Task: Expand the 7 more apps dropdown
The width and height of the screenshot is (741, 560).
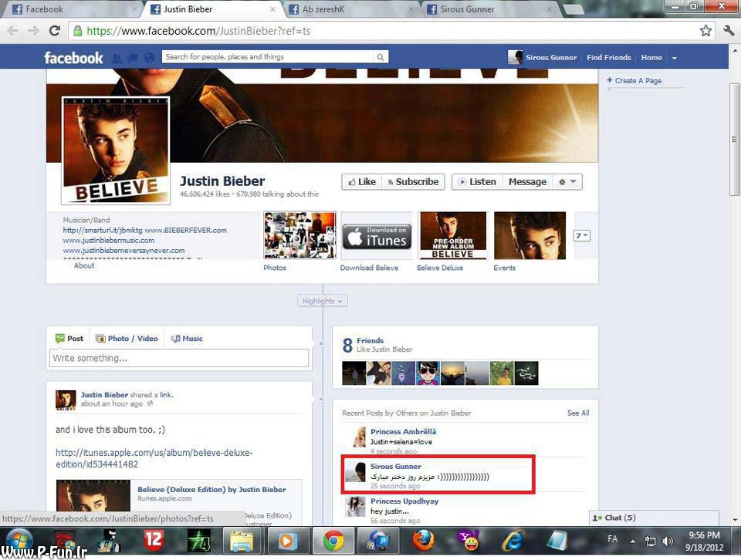Action: [x=581, y=235]
